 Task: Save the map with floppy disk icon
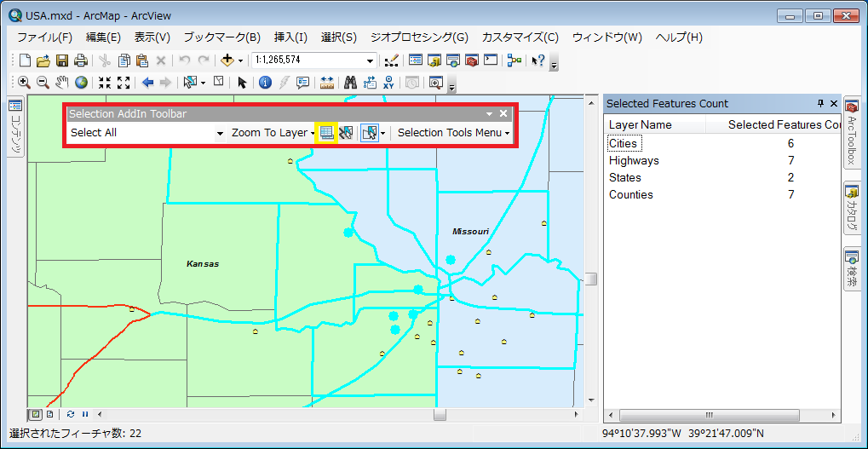[62, 60]
